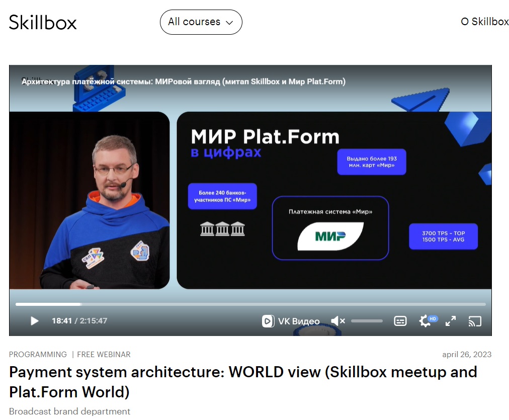Seek on the video progress bar

click(x=250, y=304)
